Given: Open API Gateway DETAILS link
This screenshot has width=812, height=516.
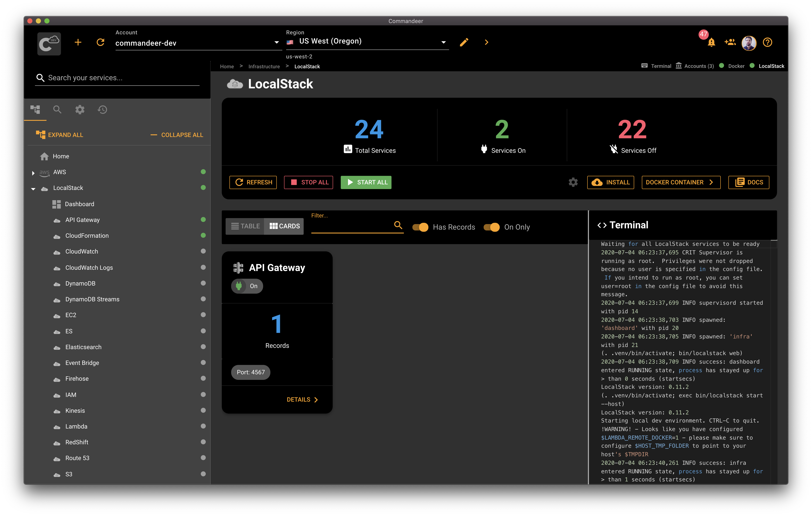Looking at the screenshot, I should point(302,399).
